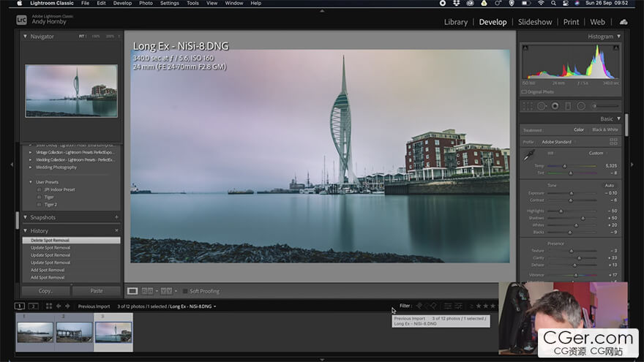
Task: Switch to the Print module
Action: 571,22
